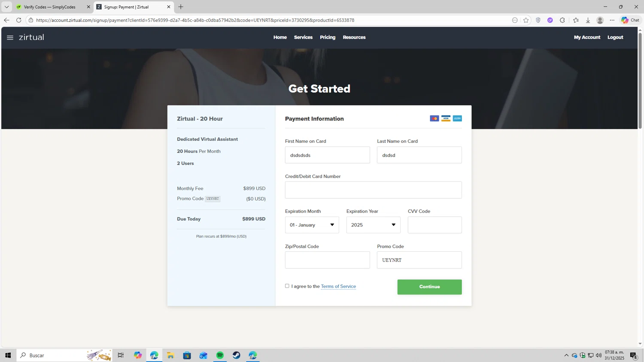This screenshot has height=362, width=644.
Task: Click the Visa card icon
Action: click(446, 118)
